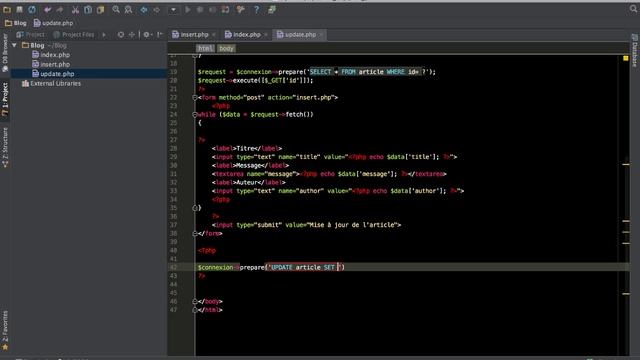Click the Open folder toolbar icon
640x360 pixels.
[x=7, y=9]
